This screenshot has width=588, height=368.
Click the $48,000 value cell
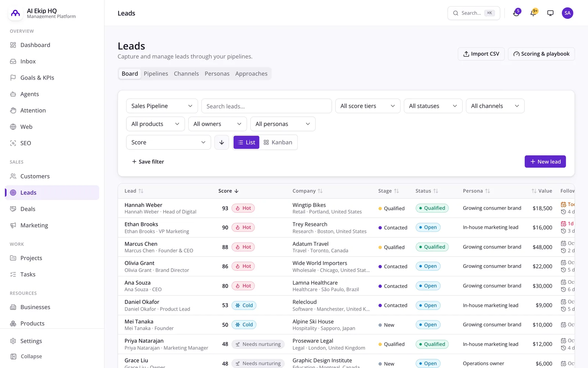pyautogui.click(x=542, y=247)
